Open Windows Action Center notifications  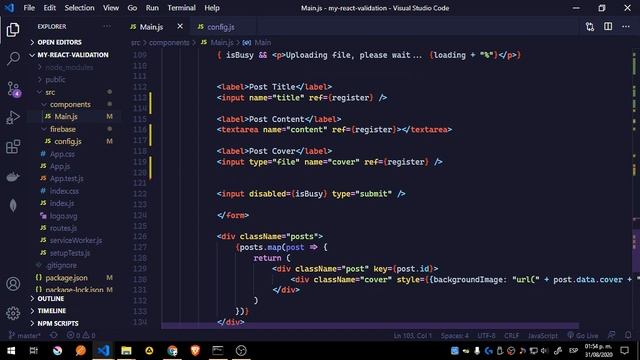[x=624, y=351]
